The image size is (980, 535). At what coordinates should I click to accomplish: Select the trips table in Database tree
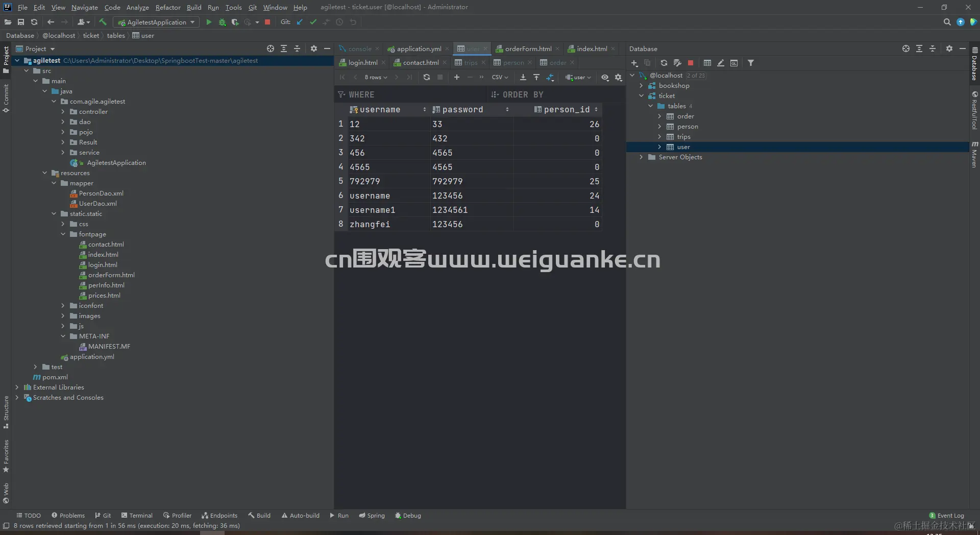683,137
